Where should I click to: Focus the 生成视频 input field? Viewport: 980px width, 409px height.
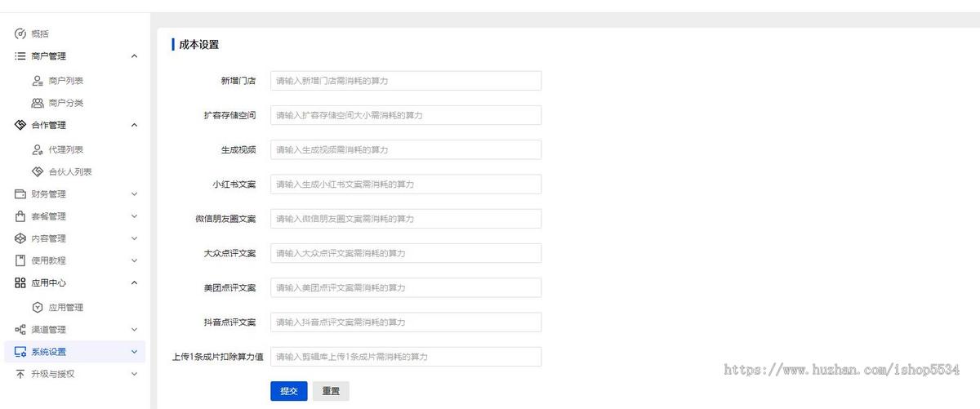click(x=406, y=149)
